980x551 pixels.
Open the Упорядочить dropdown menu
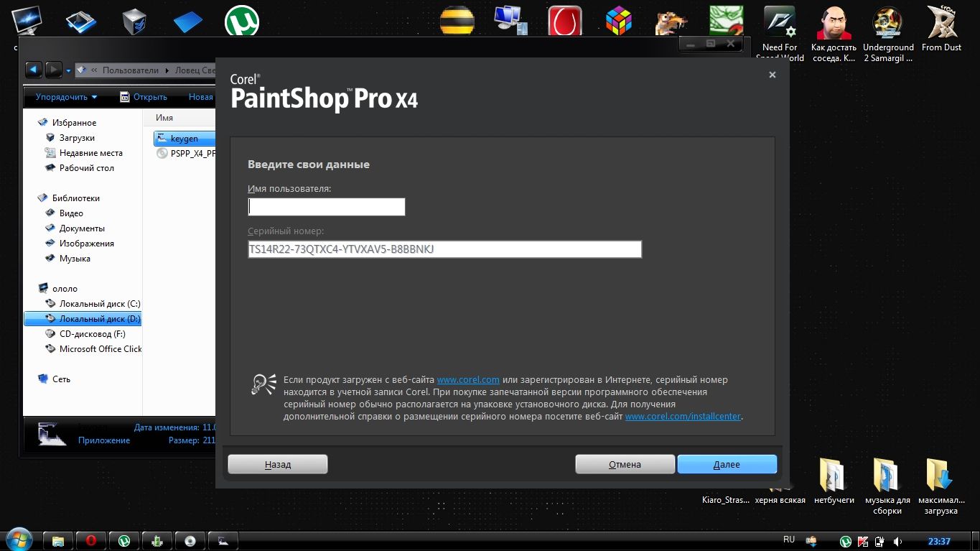click(66, 97)
